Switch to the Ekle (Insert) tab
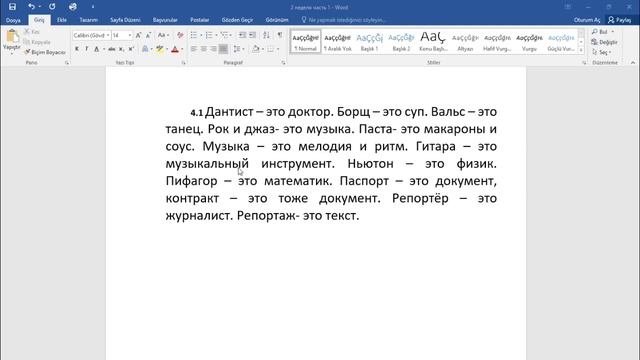The image size is (640, 360). [x=62, y=20]
